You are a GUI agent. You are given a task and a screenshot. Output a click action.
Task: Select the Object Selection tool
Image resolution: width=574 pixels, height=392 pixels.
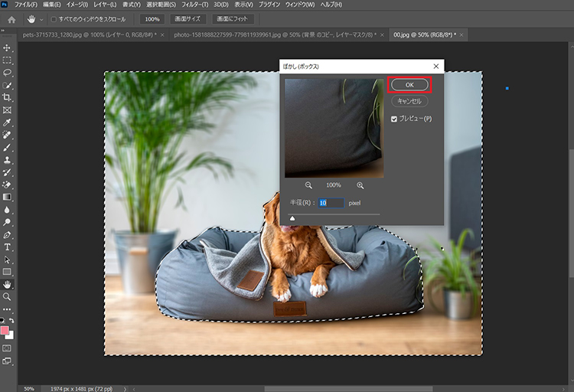click(7, 85)
